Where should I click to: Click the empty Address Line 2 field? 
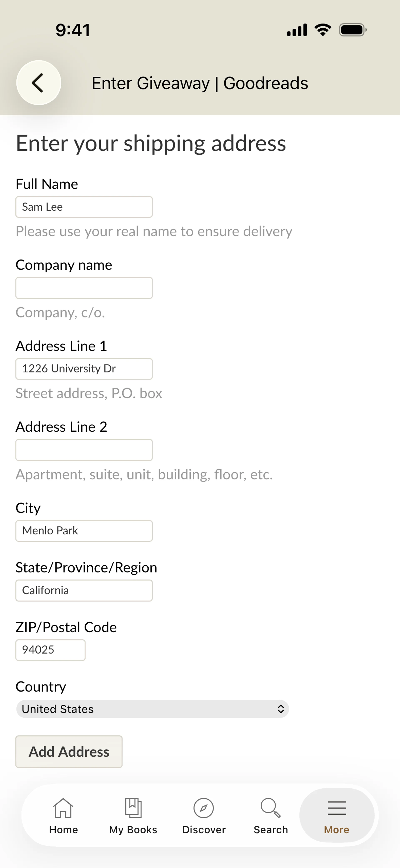(84, 450)
